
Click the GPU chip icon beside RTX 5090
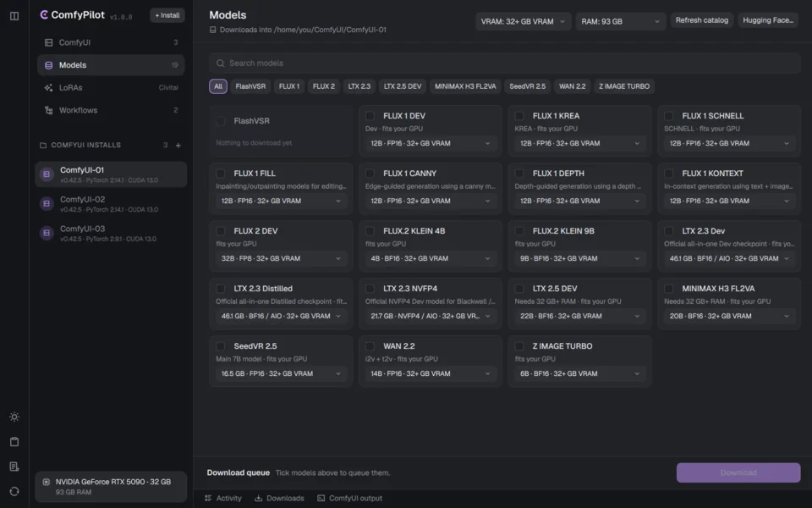(x=46, y=482)
